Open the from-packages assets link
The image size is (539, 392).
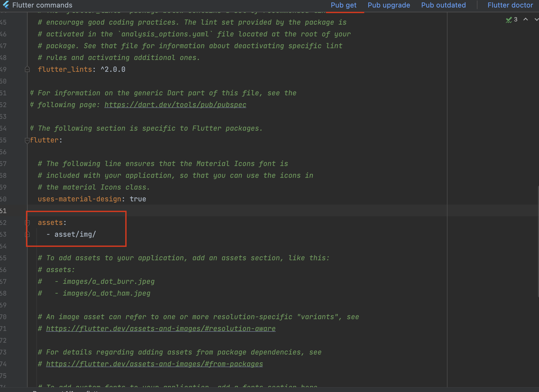(154, 364)
